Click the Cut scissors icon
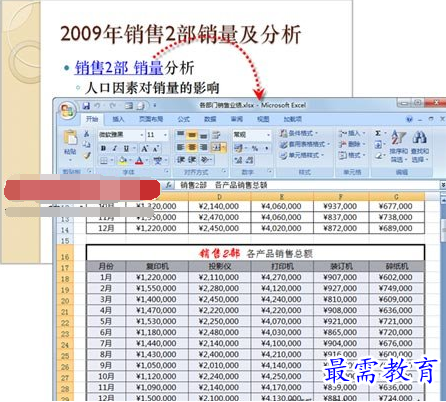This screenshot has width=446, height=402. pos(87,134)
